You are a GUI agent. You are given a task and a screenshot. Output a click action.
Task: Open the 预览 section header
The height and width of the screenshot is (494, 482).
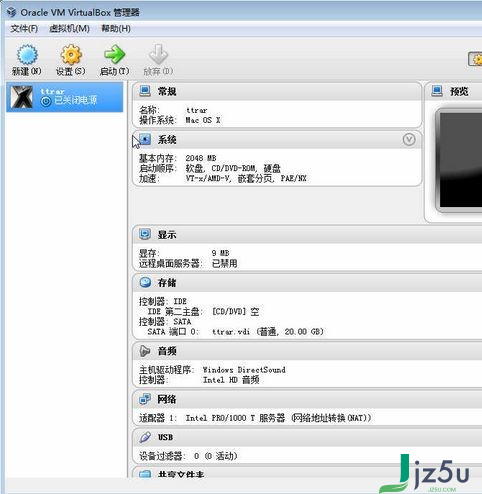coord(459,91)
